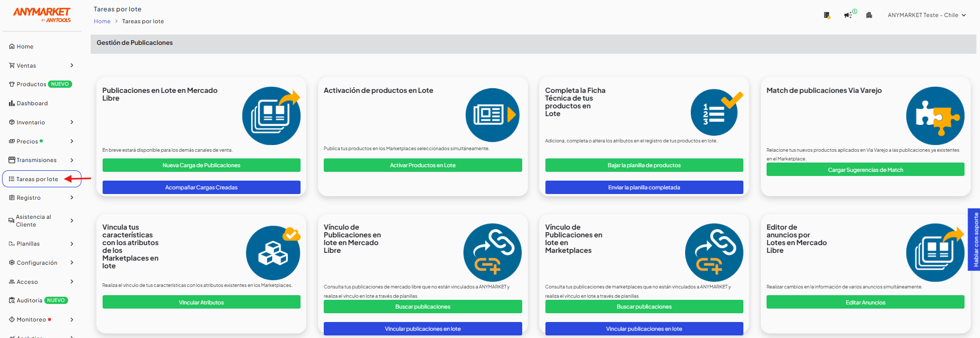The width and height of the screenshot is (980, 338).
Task: Click the Configuración gear icon
Action: (11, 263)
